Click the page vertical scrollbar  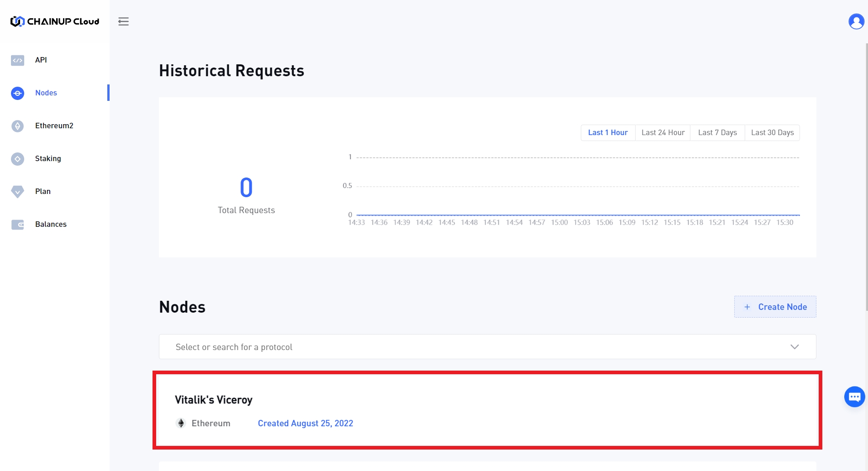[x=866, y=178]
